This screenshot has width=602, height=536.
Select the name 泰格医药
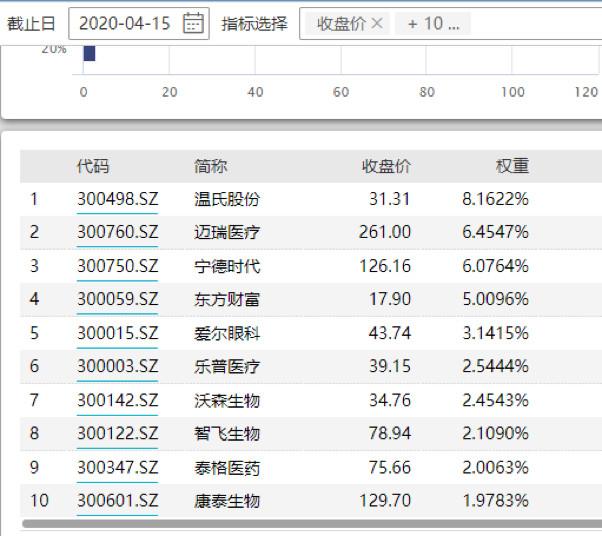click(227, 468)
